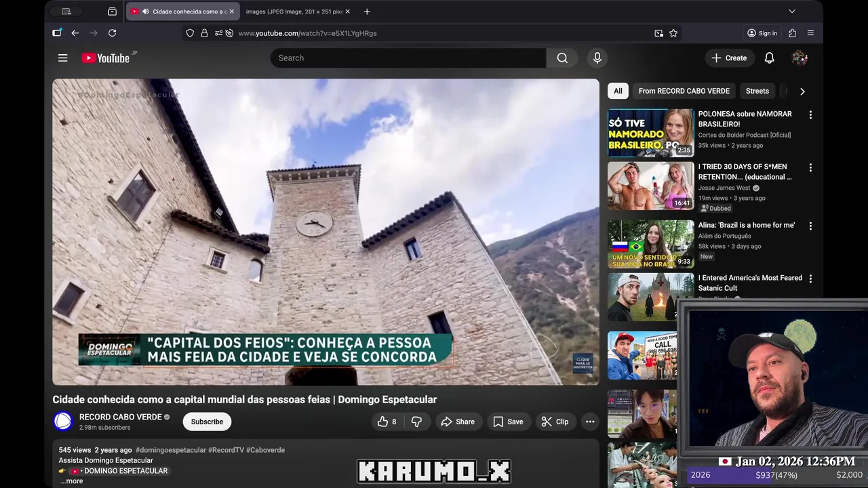Open options for POLONESA sobre NAMORAR video
The image size is (868, 488).
810,115
